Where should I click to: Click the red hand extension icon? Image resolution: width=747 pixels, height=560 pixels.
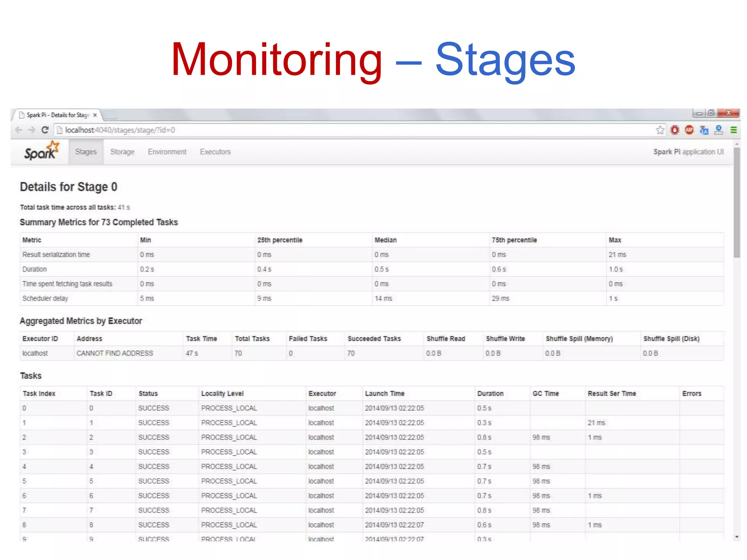coord(675,130)
